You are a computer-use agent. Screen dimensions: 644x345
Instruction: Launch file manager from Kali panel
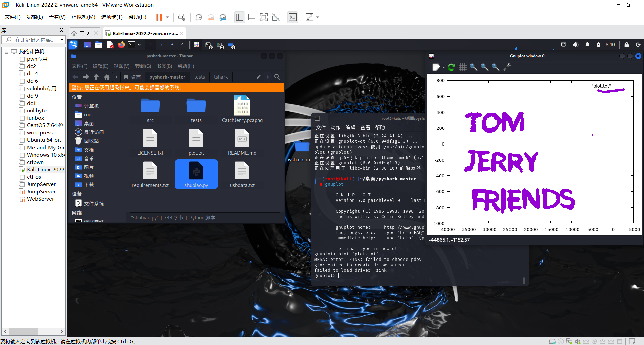pyautogui.click(x=99, y=45)
